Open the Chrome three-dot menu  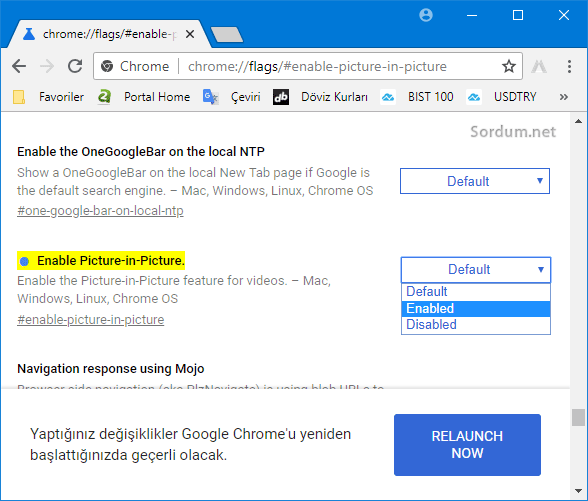click(x=569, y=66)
